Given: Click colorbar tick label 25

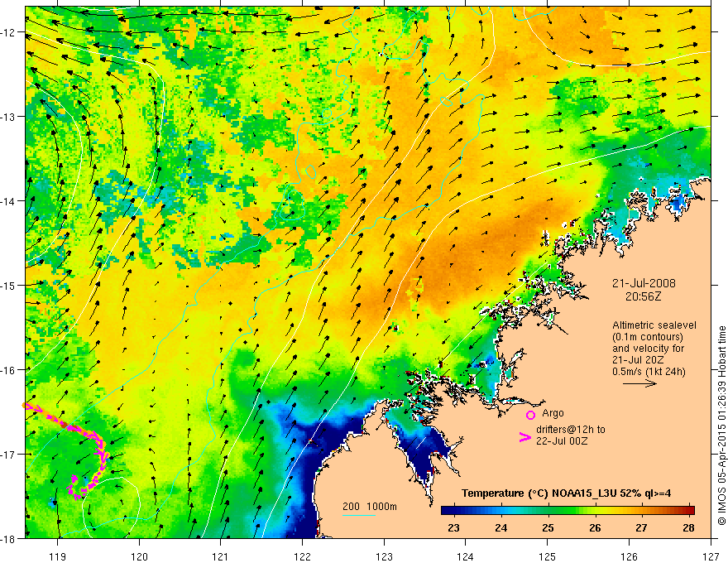Looking at the screenshot, I should tap(548, 527).
